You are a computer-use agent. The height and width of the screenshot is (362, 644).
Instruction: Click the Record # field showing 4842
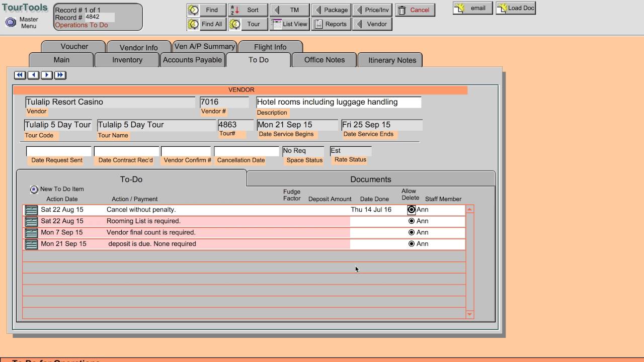[x=99, y=17]
